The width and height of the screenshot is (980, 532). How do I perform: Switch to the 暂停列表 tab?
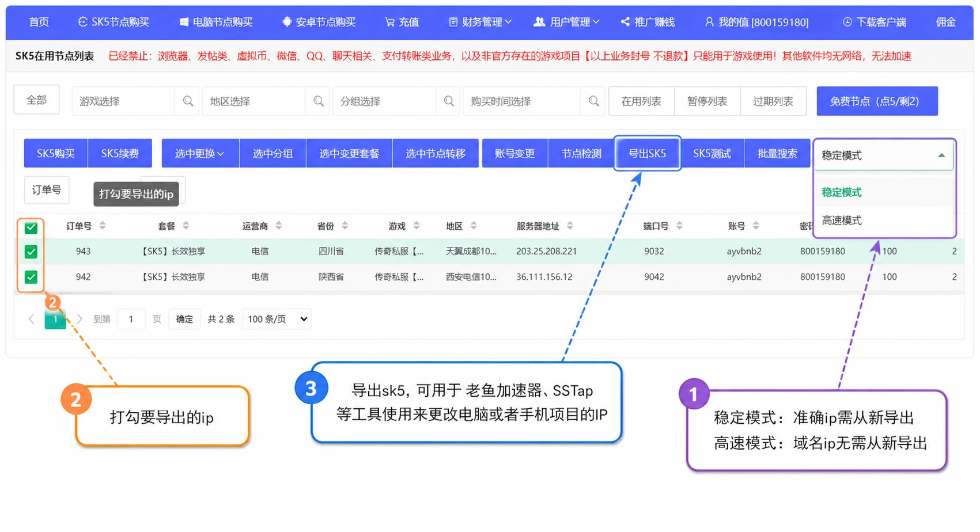point(707,101)
